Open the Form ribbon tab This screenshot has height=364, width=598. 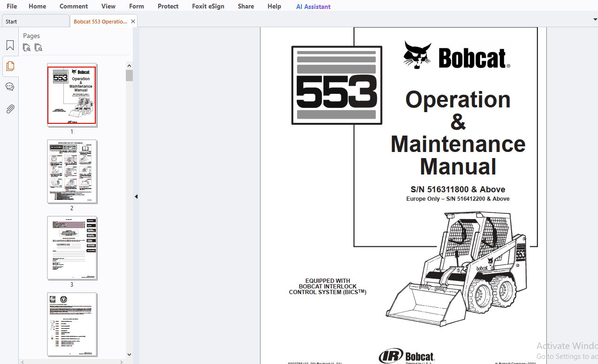[137, 6]
